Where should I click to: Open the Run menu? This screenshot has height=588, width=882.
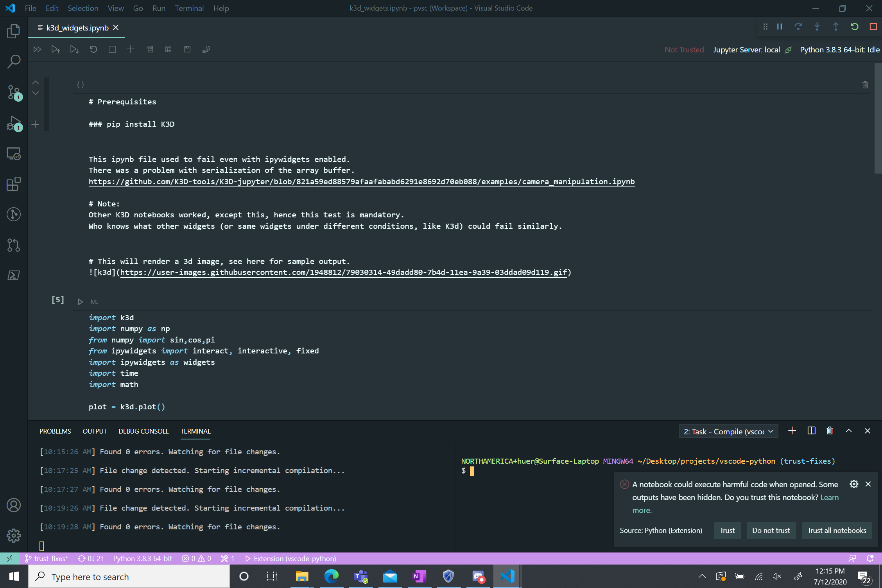point(159,8)
